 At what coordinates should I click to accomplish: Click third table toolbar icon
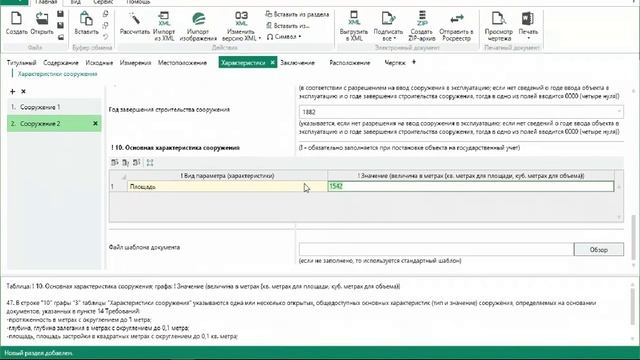(137, 162)
